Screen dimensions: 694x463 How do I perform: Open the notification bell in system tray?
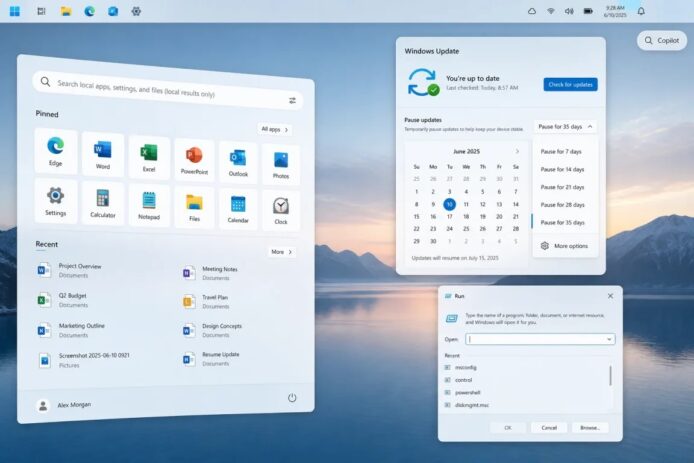[641, 11]
